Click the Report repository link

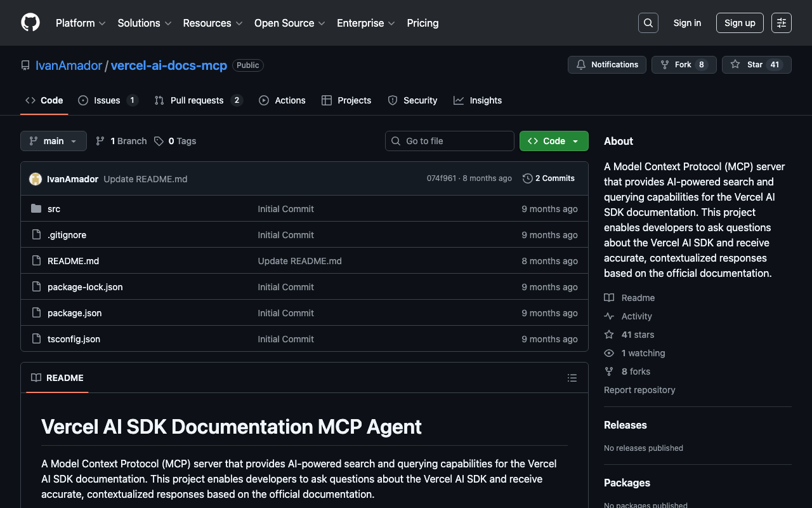click(x=639, y=390)
